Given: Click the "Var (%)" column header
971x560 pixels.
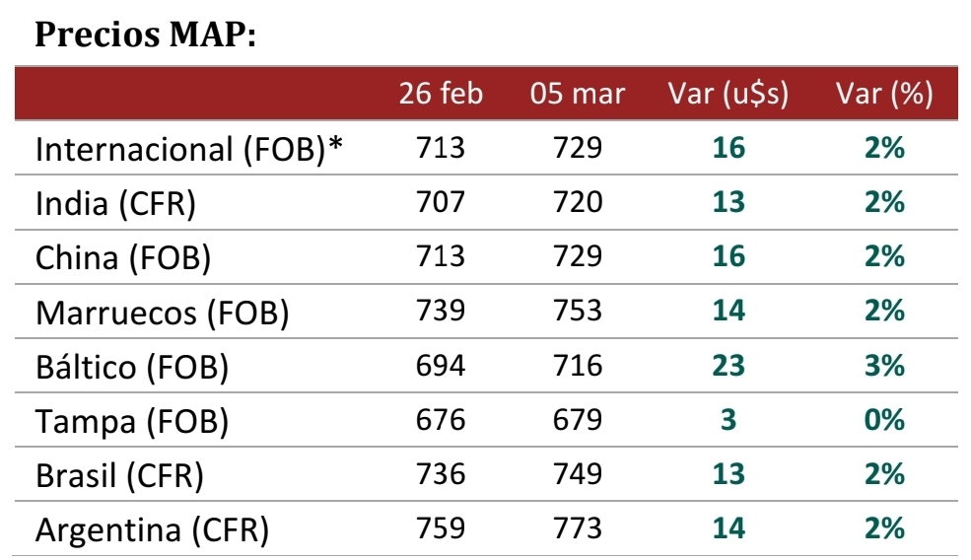Looking at the screenshot, I should 884,95.
